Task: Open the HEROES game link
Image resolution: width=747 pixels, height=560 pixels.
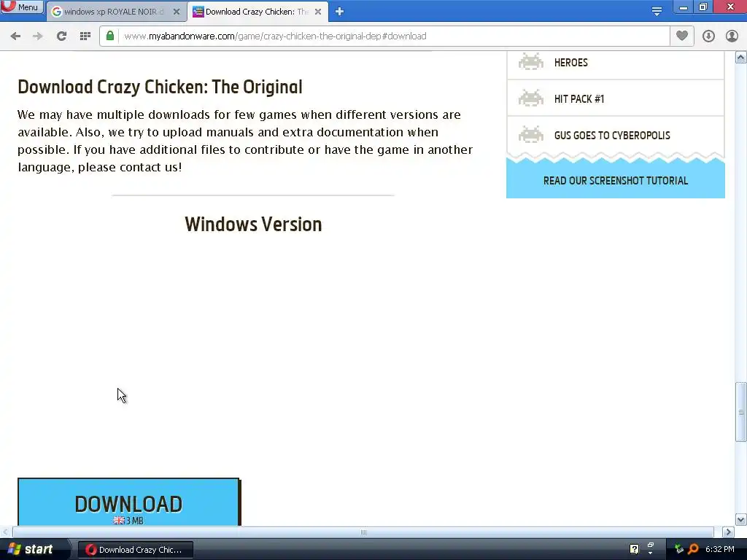Action: pyautogui.click(x=570, y=63)
